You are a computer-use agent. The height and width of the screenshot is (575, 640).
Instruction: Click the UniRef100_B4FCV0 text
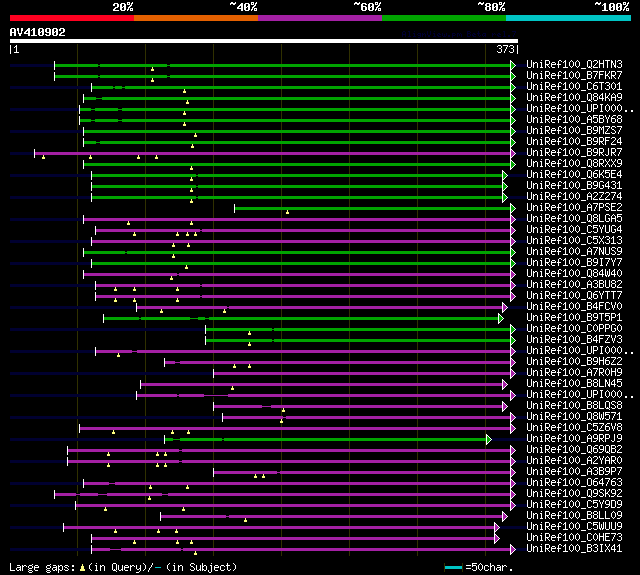[x=574, y=307]
